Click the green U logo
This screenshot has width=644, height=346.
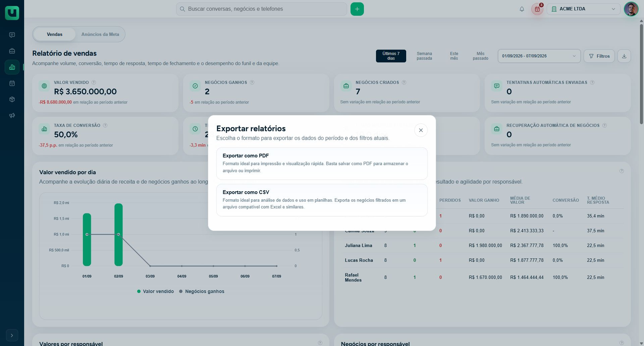tap(12, 12)
